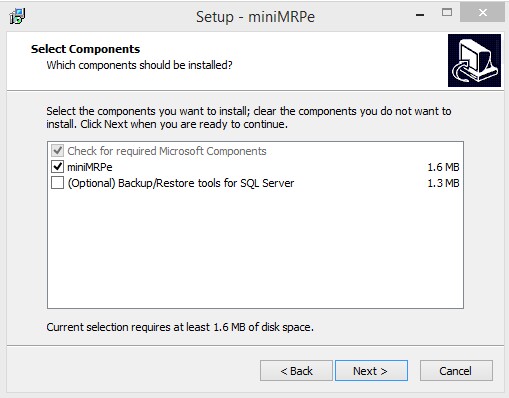509x398 pixels.
Task: Click the computer installer image in header
Action: (474, 60)
